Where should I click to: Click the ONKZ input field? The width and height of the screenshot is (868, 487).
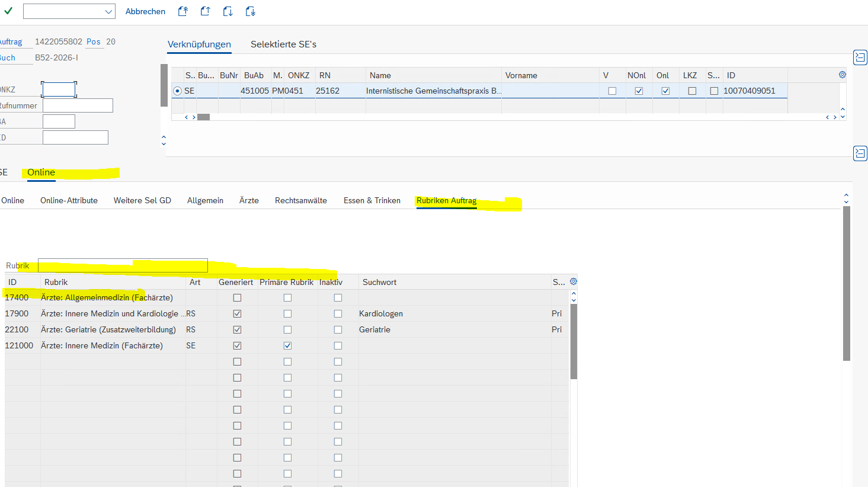coord(59,89)
